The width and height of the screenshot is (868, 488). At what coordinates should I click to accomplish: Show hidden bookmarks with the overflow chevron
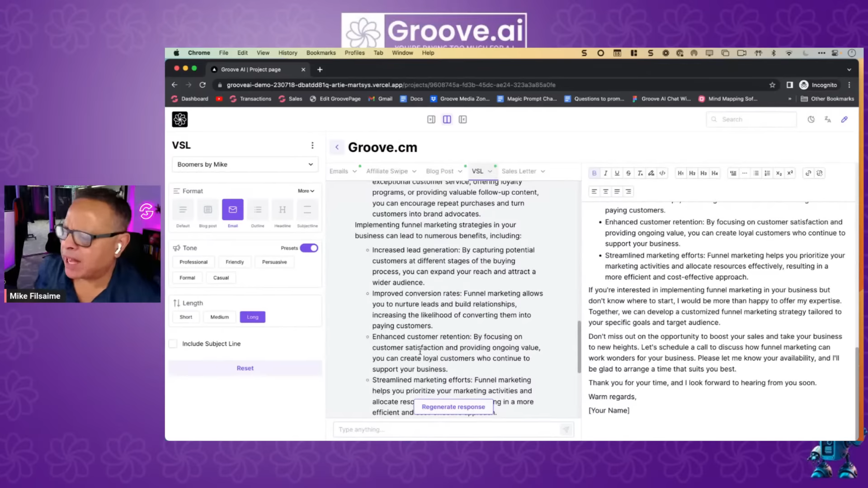(x=790, y=99)
